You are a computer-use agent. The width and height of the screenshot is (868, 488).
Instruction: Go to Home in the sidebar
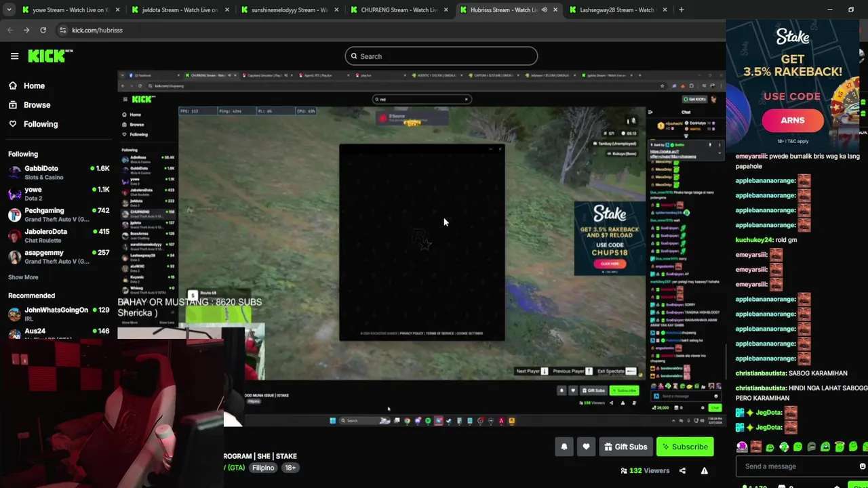[34, 86]
